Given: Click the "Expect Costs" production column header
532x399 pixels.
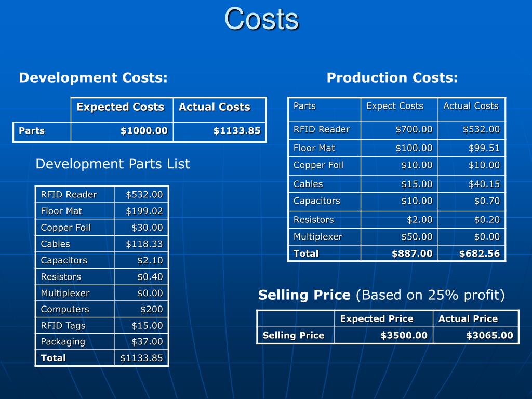Looking at the screenshot, I should [395, 106].
